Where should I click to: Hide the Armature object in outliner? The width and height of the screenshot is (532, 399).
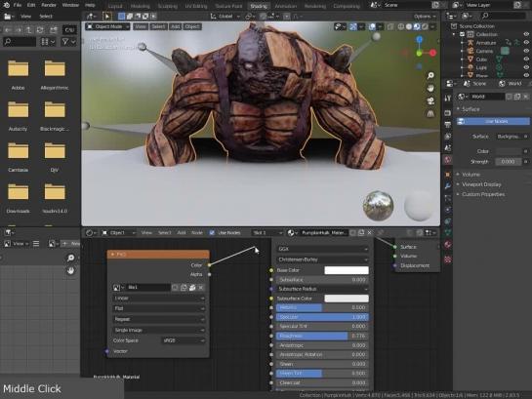(526, 43)
